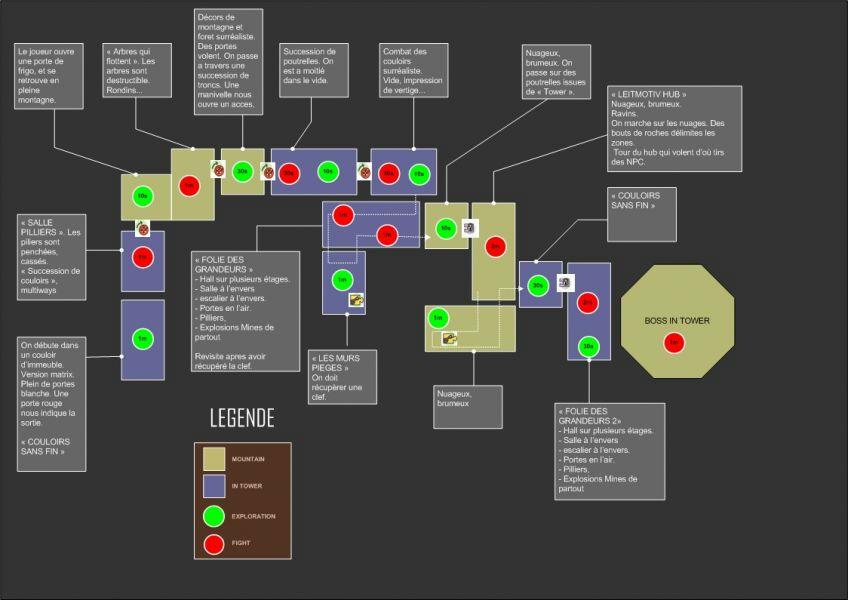Select the door icon between the two mountain hub rooms
This screenshot has height=600, width=848.
point(468,227)
